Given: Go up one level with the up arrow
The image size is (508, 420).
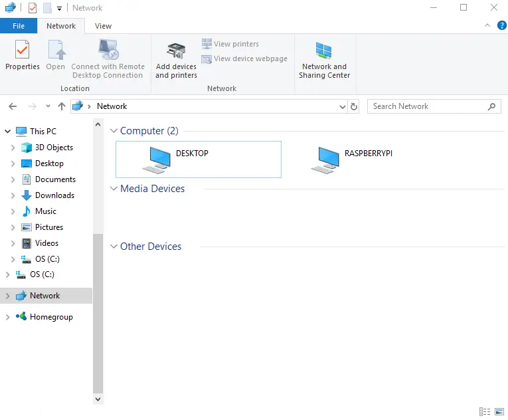Looking at the screenshot, I should tap(62, 106).
